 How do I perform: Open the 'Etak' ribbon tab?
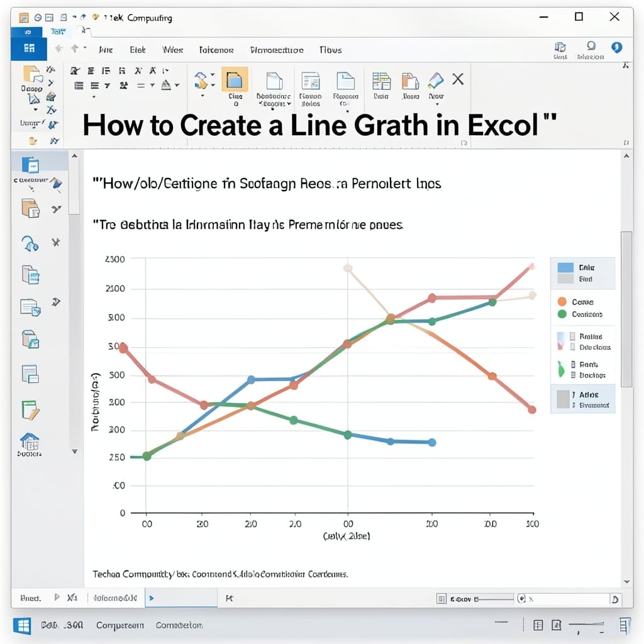[138, 50]
